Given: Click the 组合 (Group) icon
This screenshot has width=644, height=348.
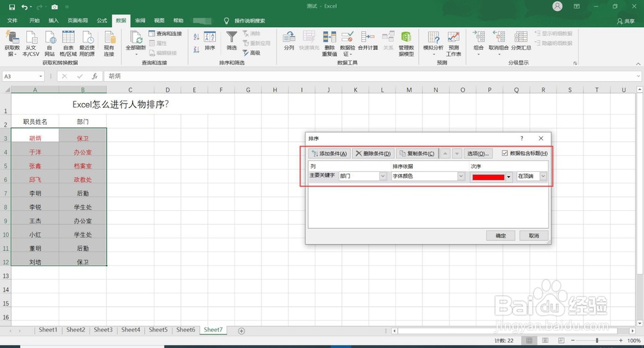Looking at the screenshot, I should point(478,38).
